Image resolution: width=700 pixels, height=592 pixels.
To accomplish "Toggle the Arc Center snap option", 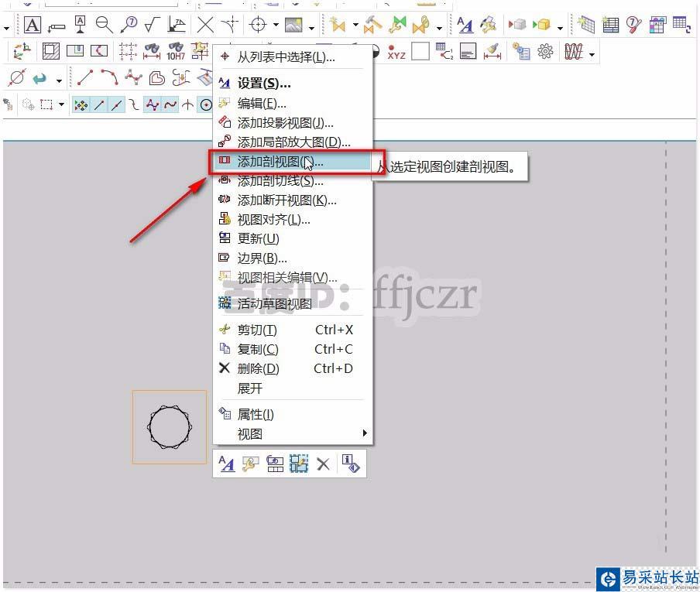I will (x=206, y=105).
